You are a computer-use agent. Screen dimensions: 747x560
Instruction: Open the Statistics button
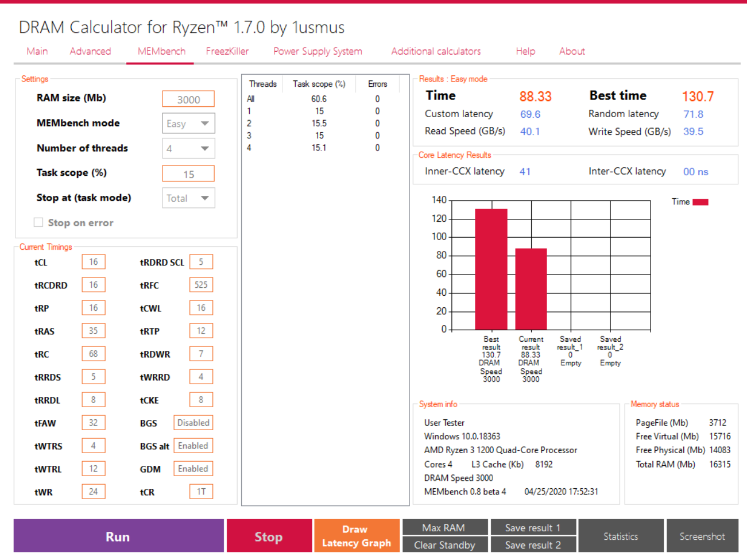click(621, 536)
